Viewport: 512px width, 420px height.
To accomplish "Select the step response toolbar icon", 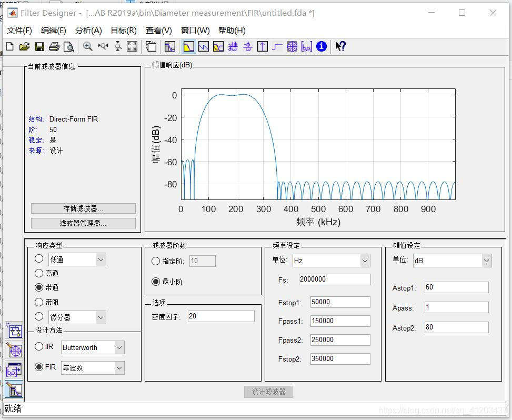I will [x=277, y=46].
